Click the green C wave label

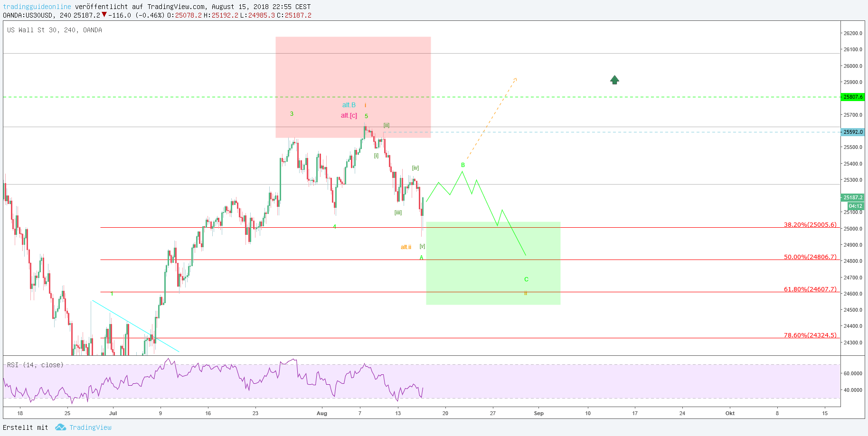[x=526, y=279]
